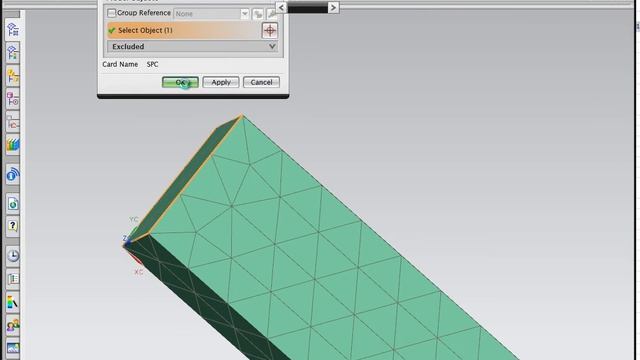Open the Help question mark tab
Viewport: 640px width, 360px height.
[13, 226]
